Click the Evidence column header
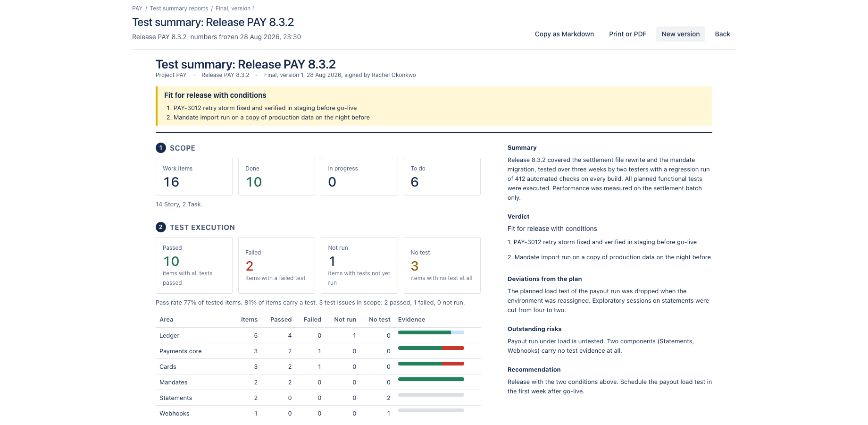This screenshot has height=425, width=868. [x=411, y=320]
